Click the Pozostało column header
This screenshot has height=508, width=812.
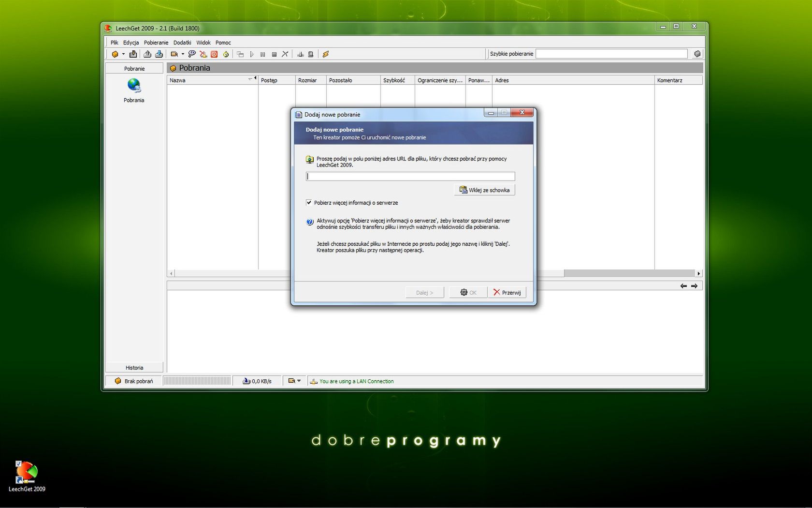[x=353, y=80]
